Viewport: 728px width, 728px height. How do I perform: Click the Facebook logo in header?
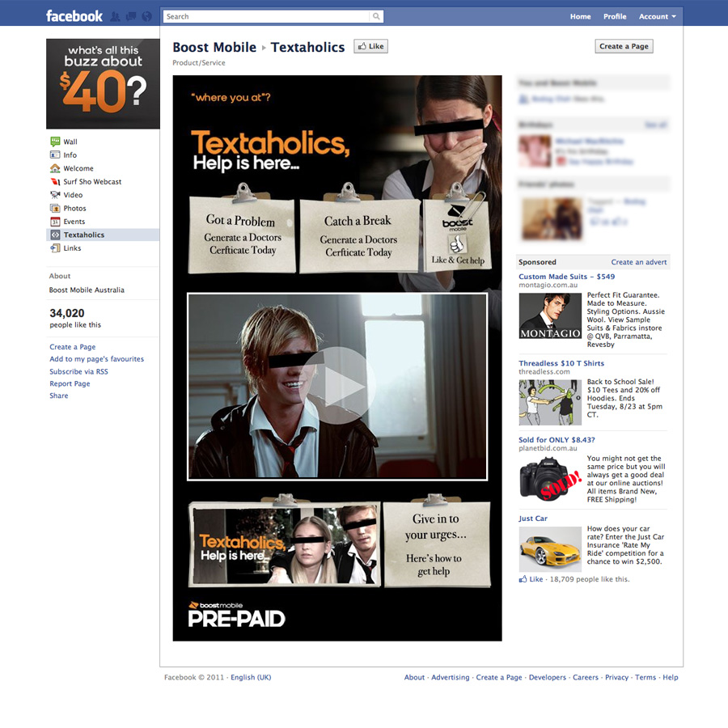coord(74,16)
